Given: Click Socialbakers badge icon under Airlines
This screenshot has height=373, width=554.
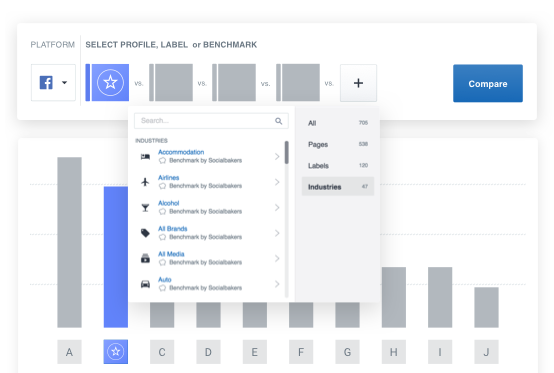Looking at the screenshot, I should (162, 186).
